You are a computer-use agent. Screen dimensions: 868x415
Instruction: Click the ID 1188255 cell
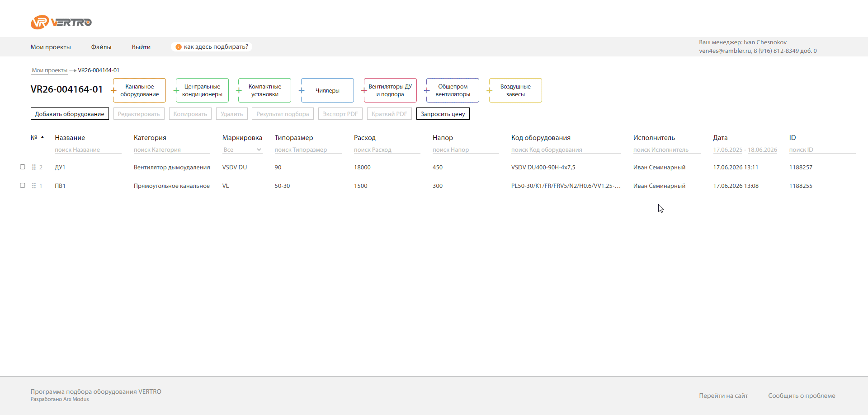(x=801, y=186)
